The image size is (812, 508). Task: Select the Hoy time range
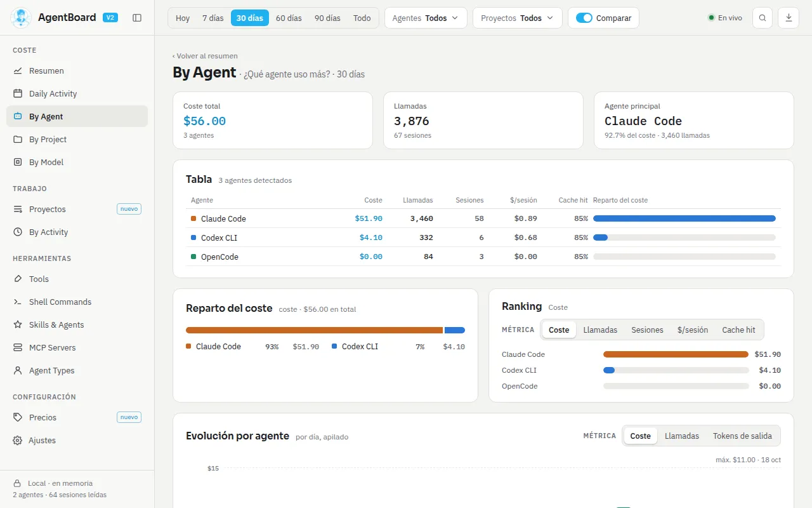coord(183,18)
